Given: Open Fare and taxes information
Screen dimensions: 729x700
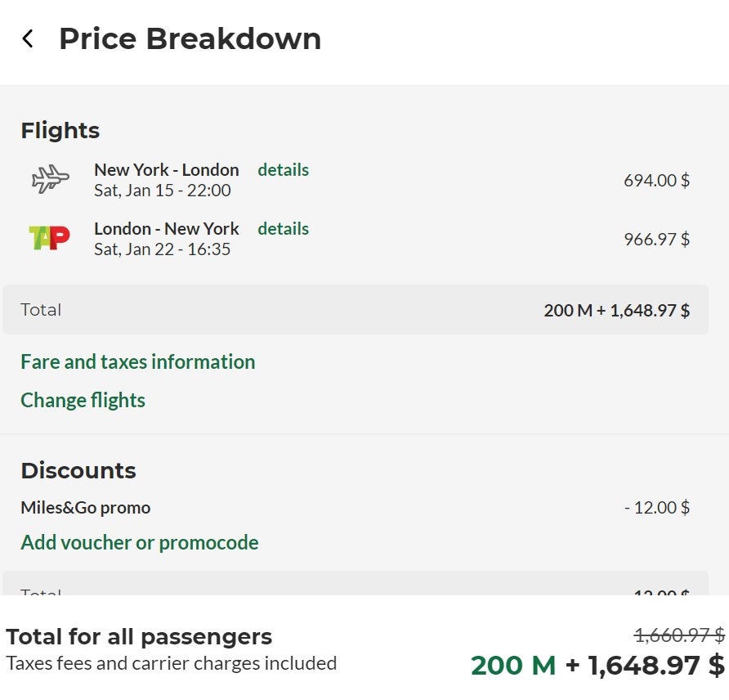Looking at the screenshot, I should 138,362.
